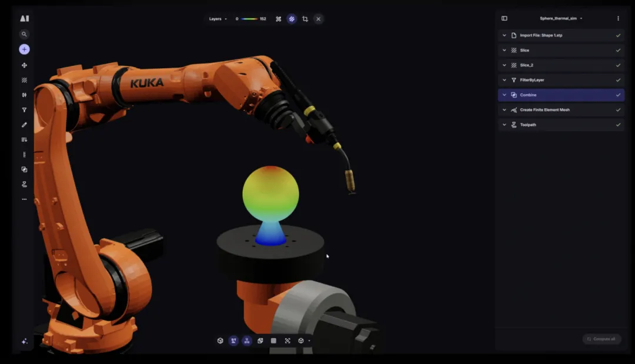The height and width of the screenshot is (364, 635).
Task: Click the Compute all button
Action: coord(602,339)
